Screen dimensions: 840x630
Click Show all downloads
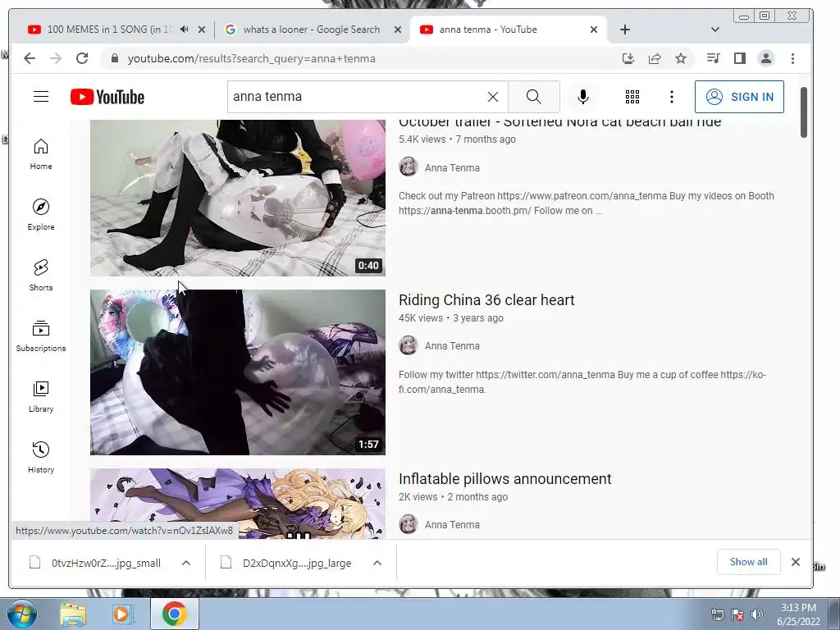[x=748, y=561]
